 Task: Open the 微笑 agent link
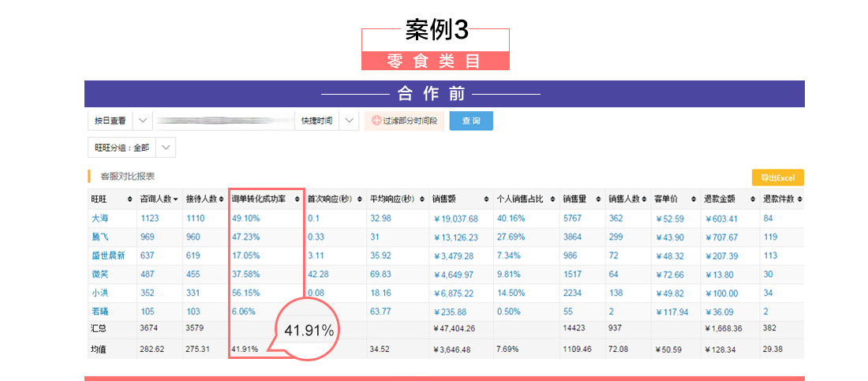point(100,275)
